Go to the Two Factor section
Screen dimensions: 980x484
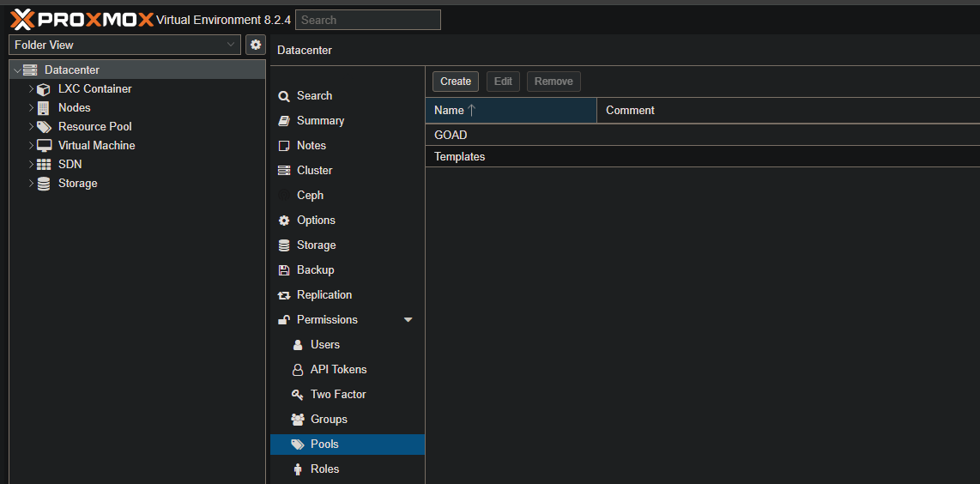(338, 395)
